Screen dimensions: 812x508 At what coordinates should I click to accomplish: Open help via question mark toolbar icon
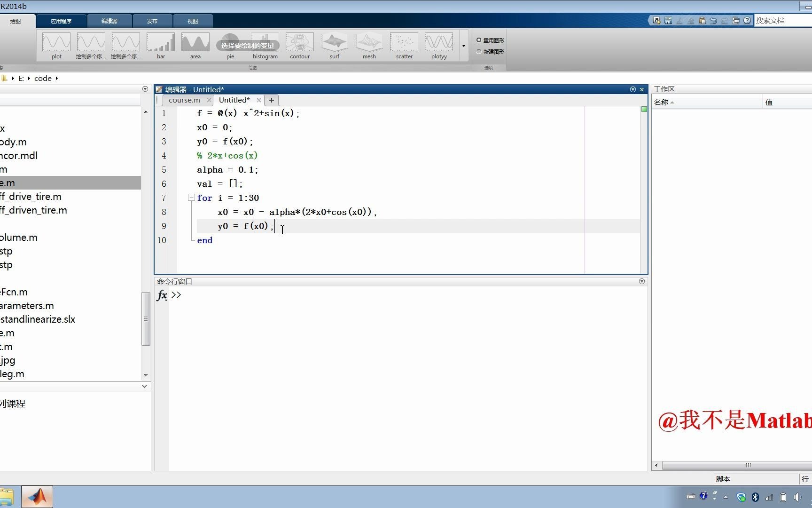(x=747, y=21)
